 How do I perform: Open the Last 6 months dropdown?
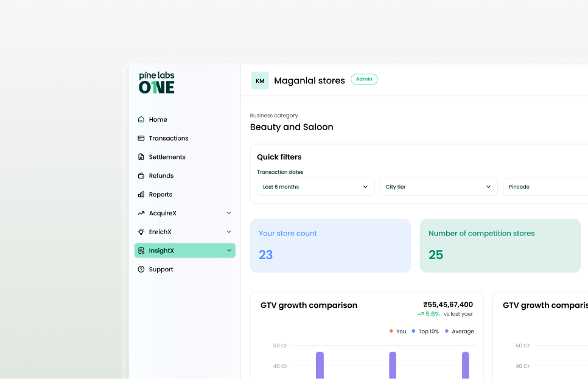[x=316, y=187]
